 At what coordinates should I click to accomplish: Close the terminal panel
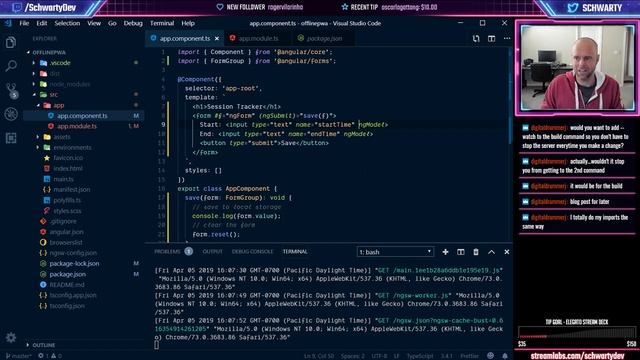(x=507, y=252)
